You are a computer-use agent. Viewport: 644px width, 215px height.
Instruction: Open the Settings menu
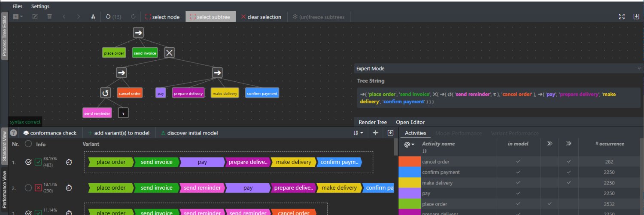[x=40, y=6]
